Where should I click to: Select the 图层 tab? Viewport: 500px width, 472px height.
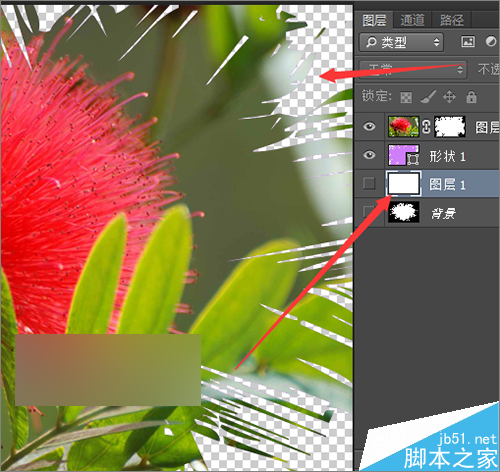[x=374, y=20]
